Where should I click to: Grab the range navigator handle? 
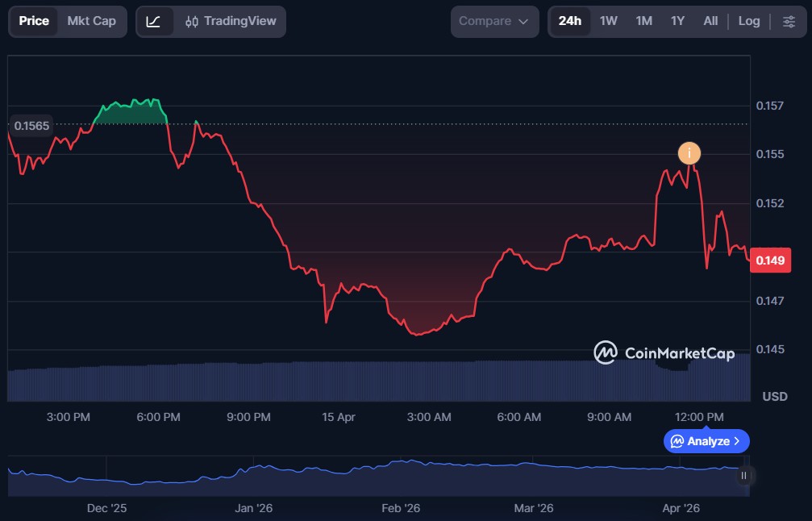743,476
